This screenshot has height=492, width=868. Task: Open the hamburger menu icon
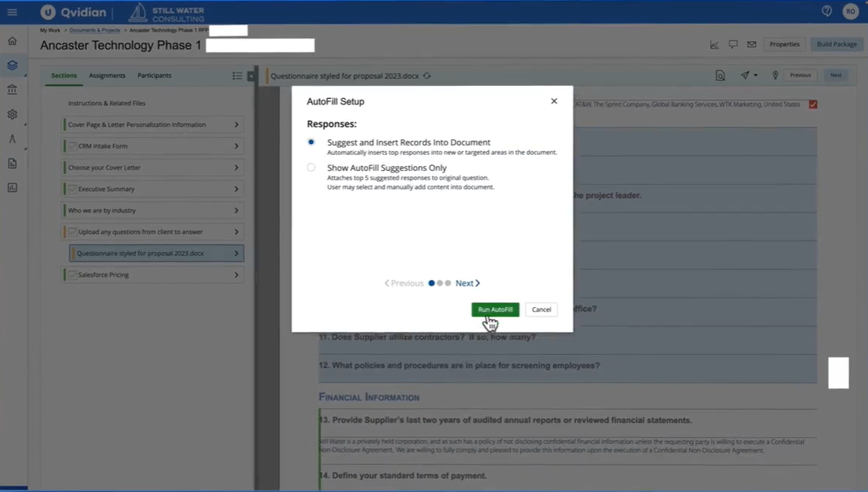(12, 12)
